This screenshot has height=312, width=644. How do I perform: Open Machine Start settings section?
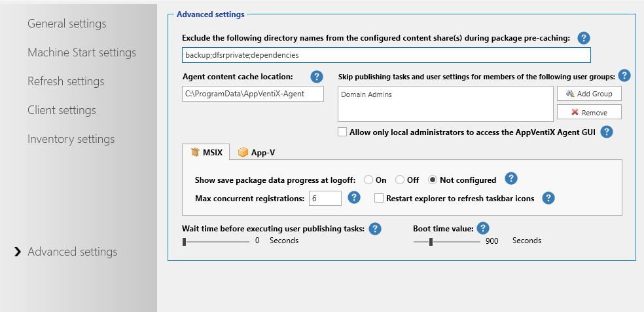[82, 52]
